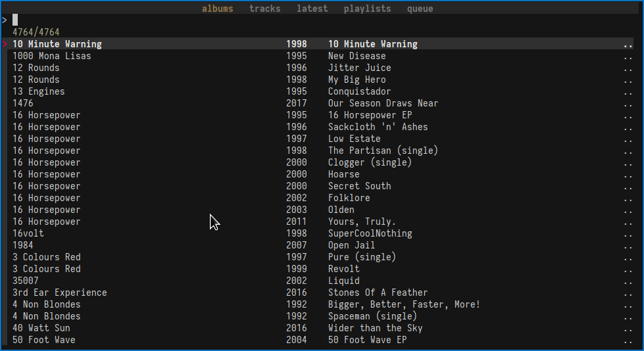Viewport: 644px width, 351px height.
Task: Select album Revolt
Action: coord(344,269)
